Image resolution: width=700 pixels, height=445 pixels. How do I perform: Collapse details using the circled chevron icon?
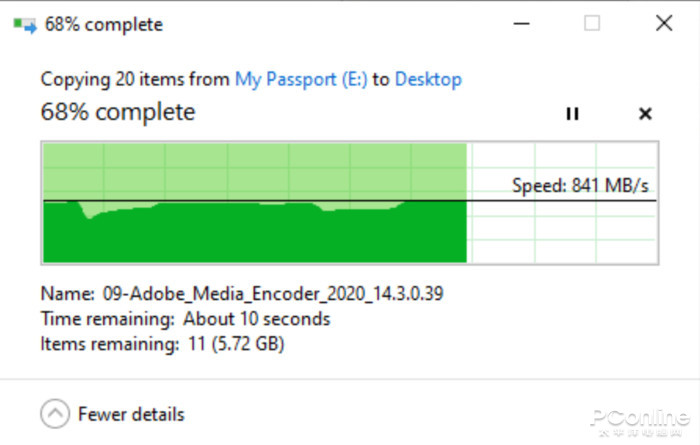pyautogui.click(x=55, y=413)
